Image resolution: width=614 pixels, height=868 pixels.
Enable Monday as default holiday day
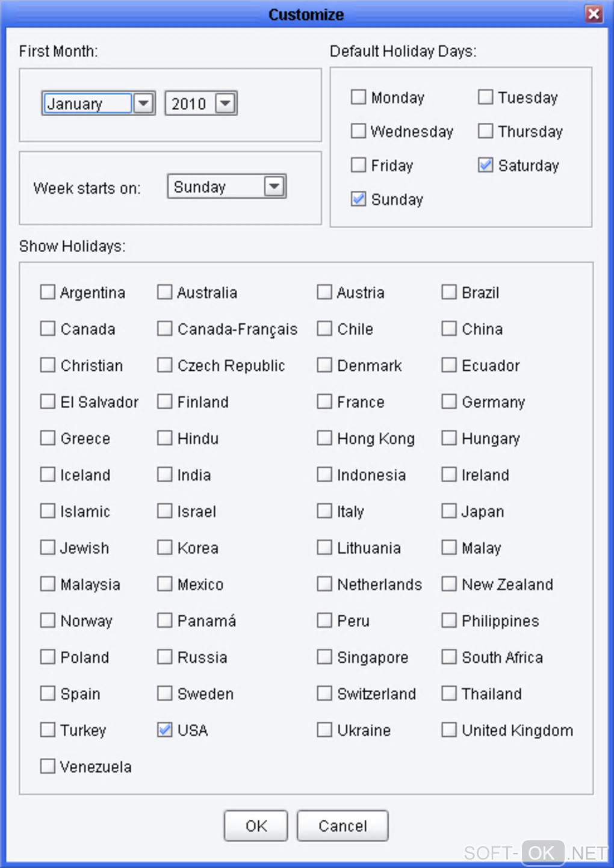(x=359, y=97)
